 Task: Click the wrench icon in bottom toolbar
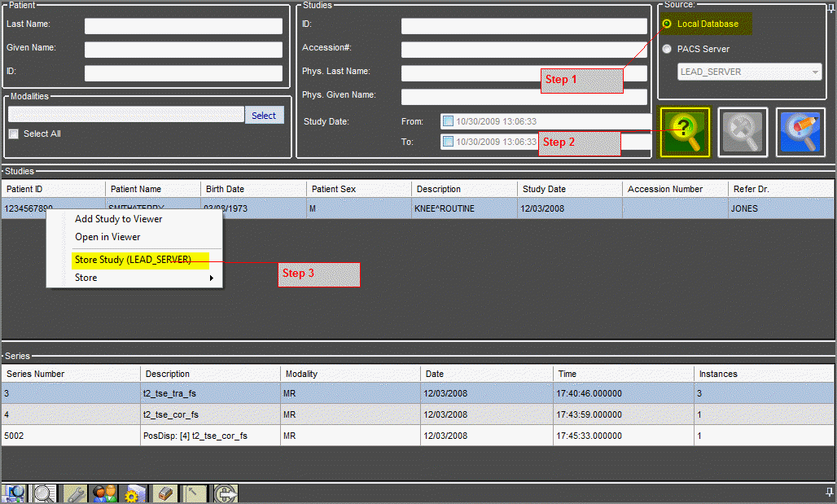point(76,493)
